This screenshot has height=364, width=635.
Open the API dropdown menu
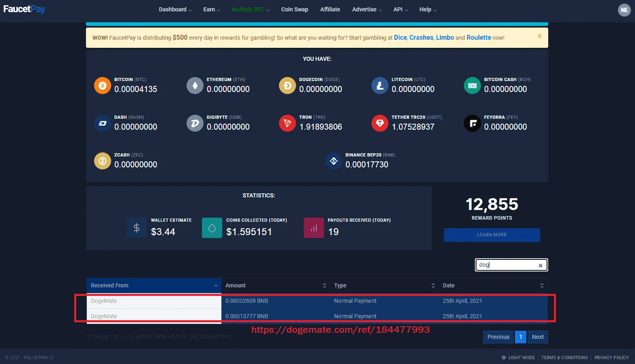click(401, 9)
